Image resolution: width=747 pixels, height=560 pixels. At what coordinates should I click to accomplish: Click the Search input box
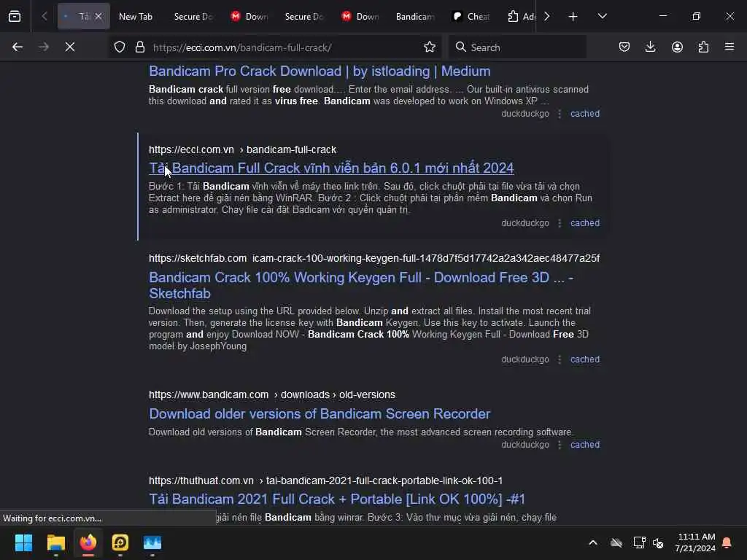pos(517,47)
